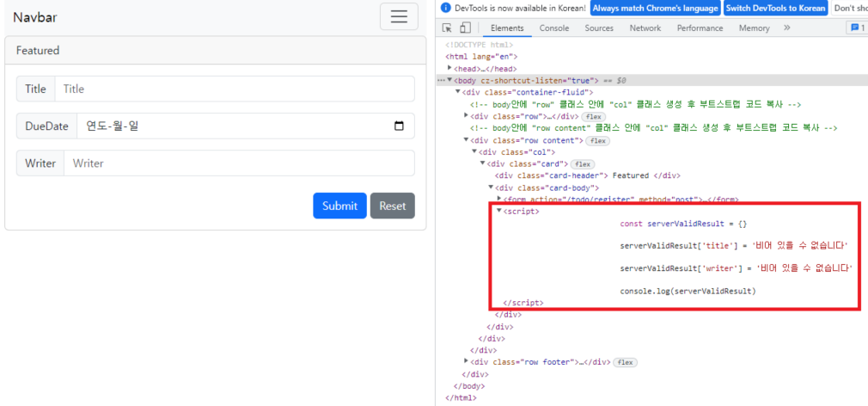Switch to the Elements tab
The height and width of the screenshot is (406, 868).
point(506,28)
